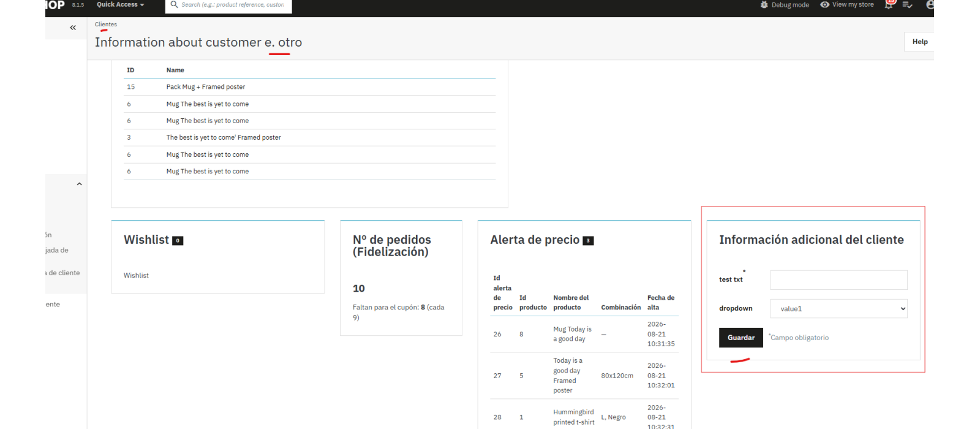Select The best is yet to come' Framed poster row
This screenshot has width=980, height=429.
309,138
